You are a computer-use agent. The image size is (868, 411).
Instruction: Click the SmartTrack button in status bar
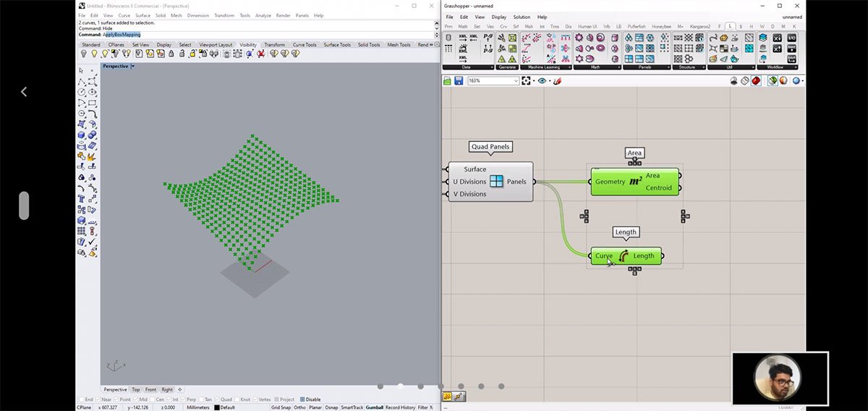click(x=352, y=407)
